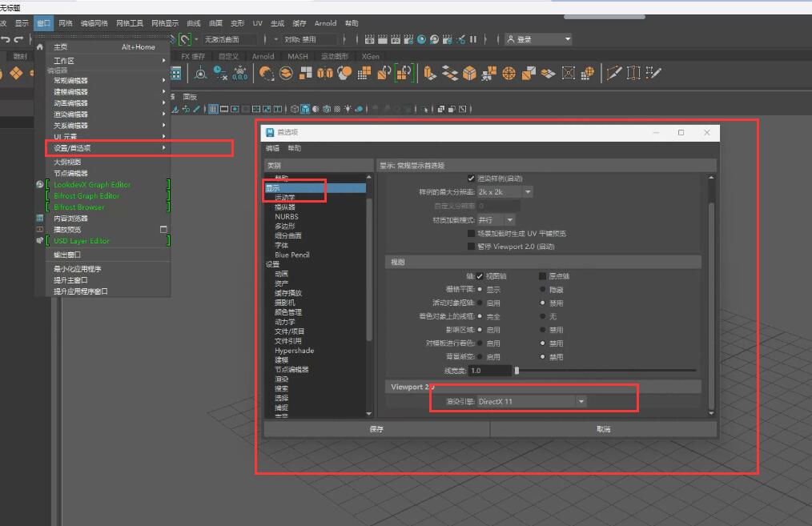Select NURBS in the category list
Screen dimensions: 812x526
pyautogui.click(x=286, y=217)
